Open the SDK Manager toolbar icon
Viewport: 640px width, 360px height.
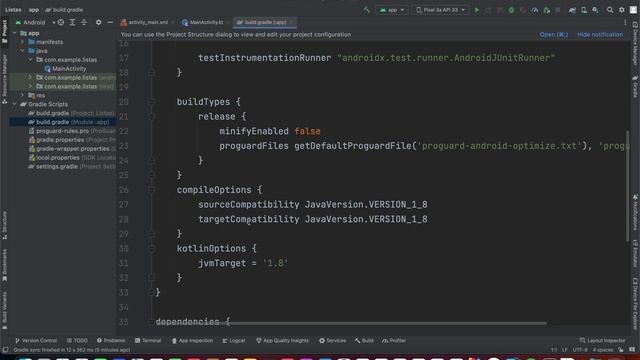pyautogui.click(x=596, y=10)
